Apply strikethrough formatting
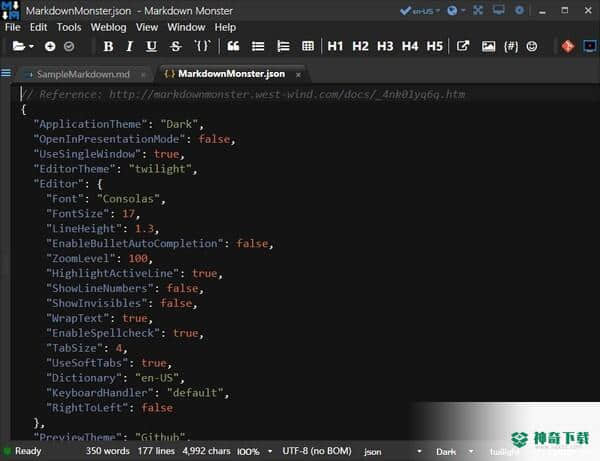 coord(176,47)
